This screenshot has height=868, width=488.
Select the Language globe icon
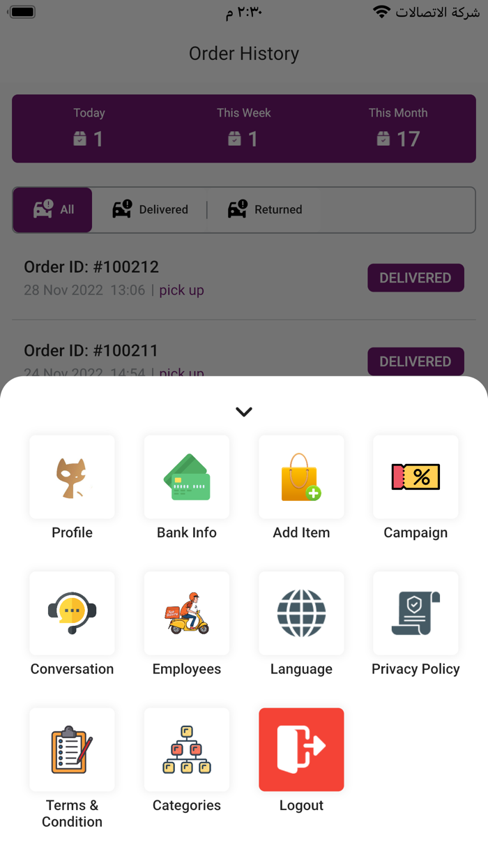301,613
